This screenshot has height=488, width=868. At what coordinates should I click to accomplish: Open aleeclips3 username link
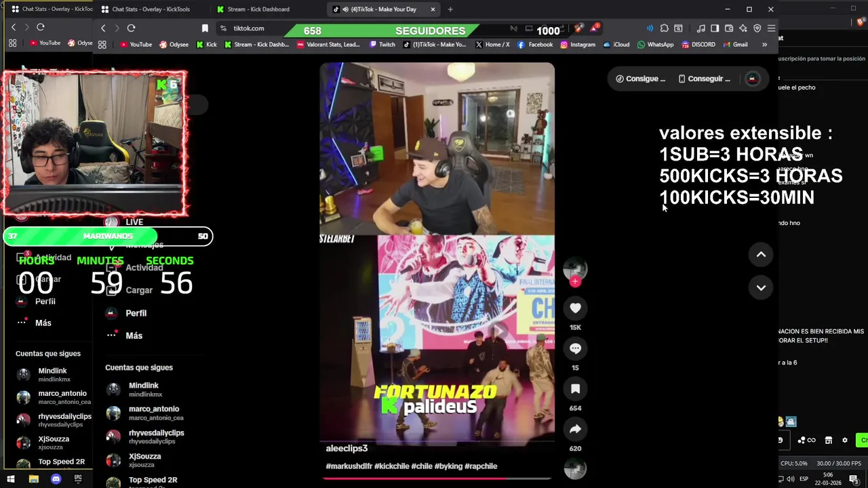347,449
